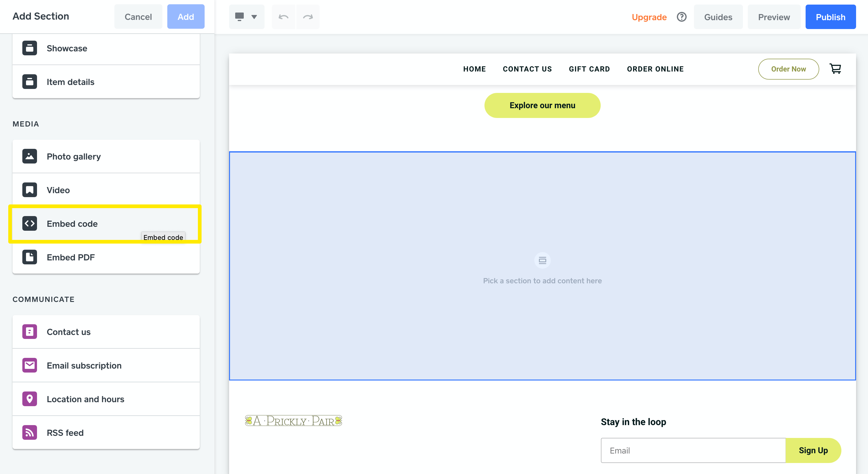This screenshot has width=868, height=474.
Task: Open the GIFT CARD nav item
Action: click(x=589, y=69)
